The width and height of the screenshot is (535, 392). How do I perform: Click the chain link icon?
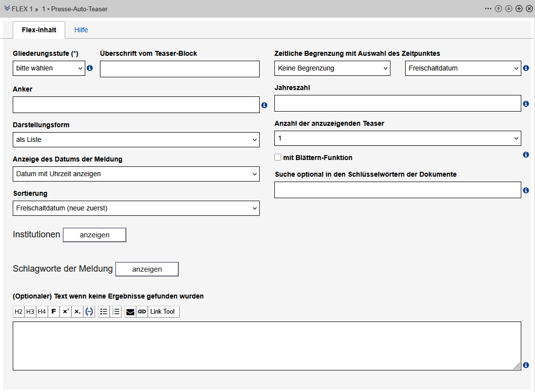click(x=142, y=312)
